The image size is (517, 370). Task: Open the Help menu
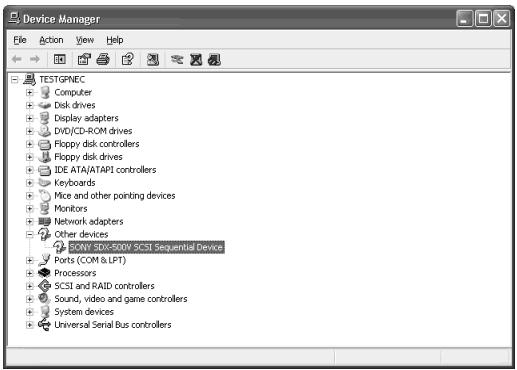coord(115,40)
